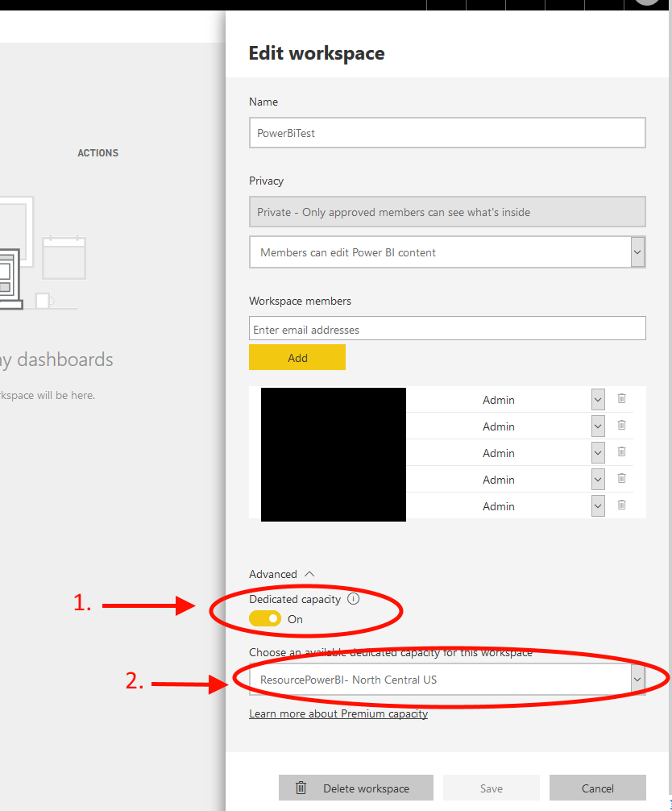Open Learn more about Premium capacity link
Screen dimensions: 672x811
pyautogui.click(x=338, y=713)
